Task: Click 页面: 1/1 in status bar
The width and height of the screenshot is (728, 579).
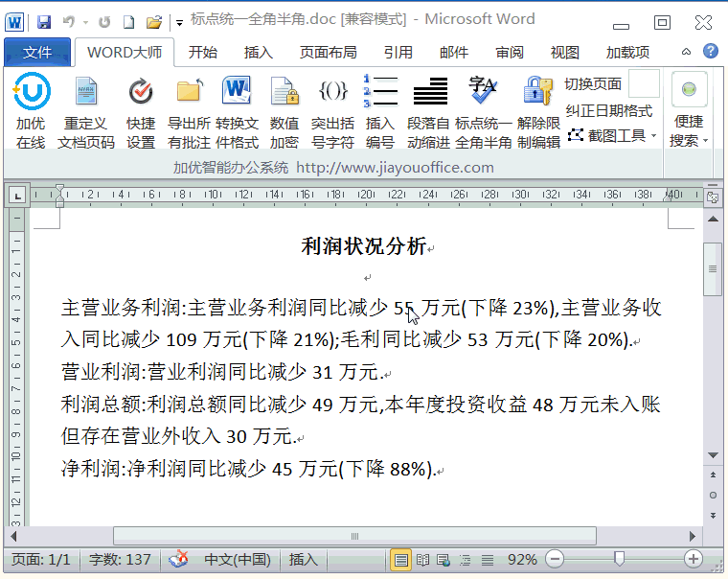Action: pos(41,559)
